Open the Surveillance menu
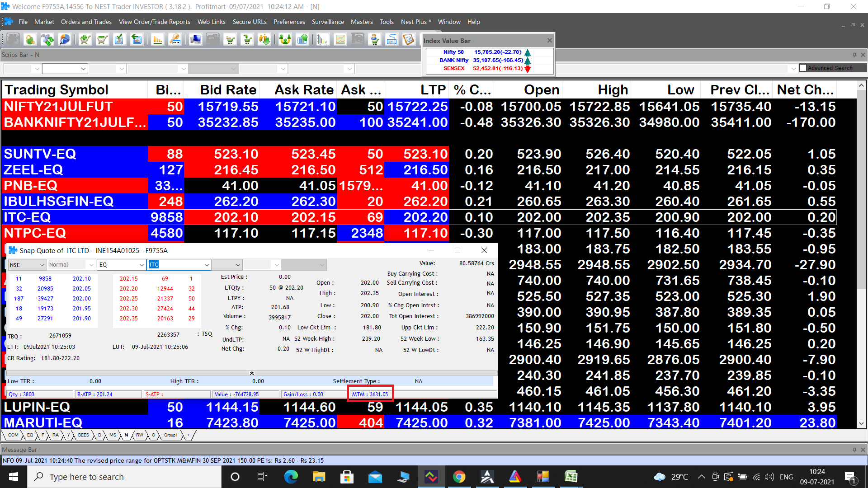 point(328,22)
